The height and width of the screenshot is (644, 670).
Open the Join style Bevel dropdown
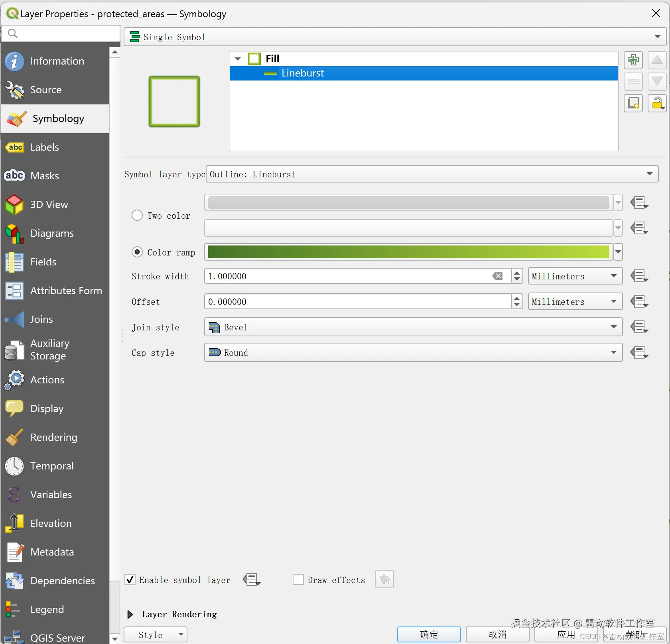point(413,327)
